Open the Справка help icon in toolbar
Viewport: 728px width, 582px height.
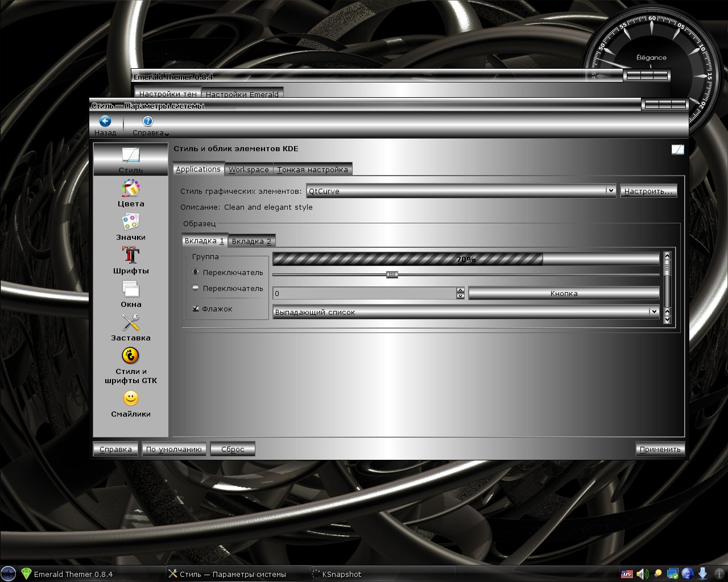[148, 121]
